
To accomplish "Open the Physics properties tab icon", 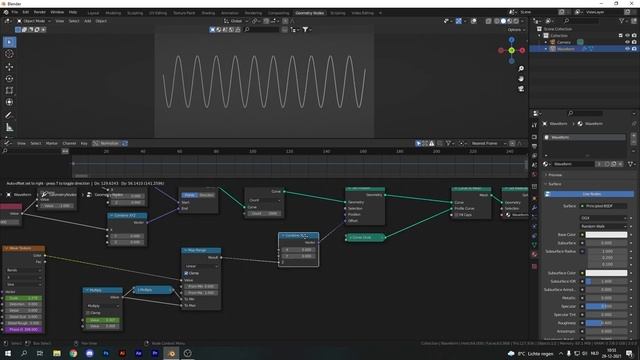I will coord(534,226).
